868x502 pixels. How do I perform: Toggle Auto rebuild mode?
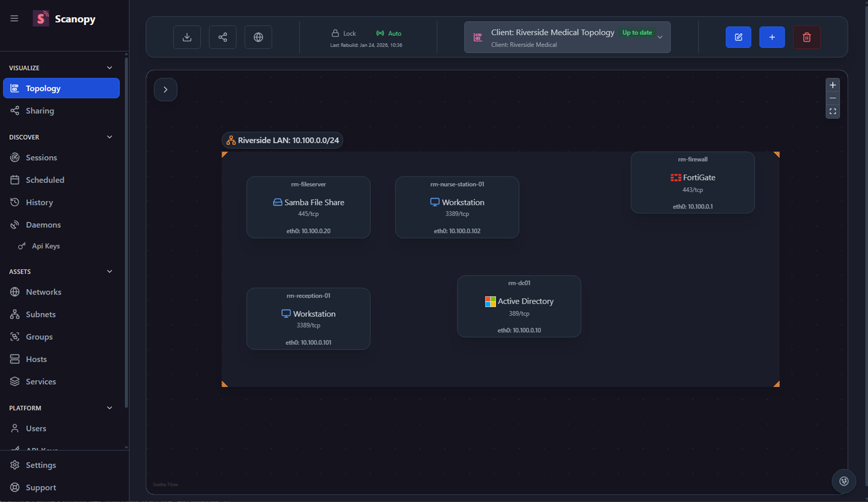(x=389, y=34)
